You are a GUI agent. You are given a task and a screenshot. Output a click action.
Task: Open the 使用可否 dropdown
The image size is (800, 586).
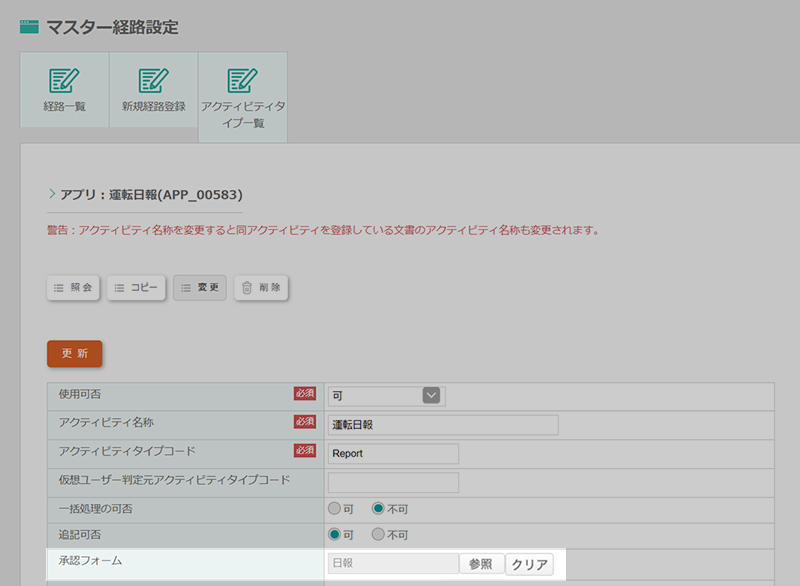387,396
